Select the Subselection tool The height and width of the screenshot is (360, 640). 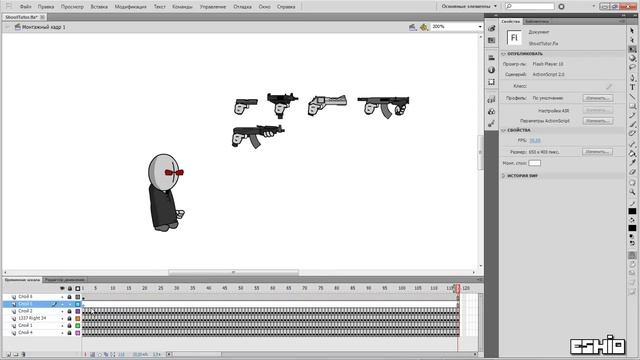pos(632,40)
